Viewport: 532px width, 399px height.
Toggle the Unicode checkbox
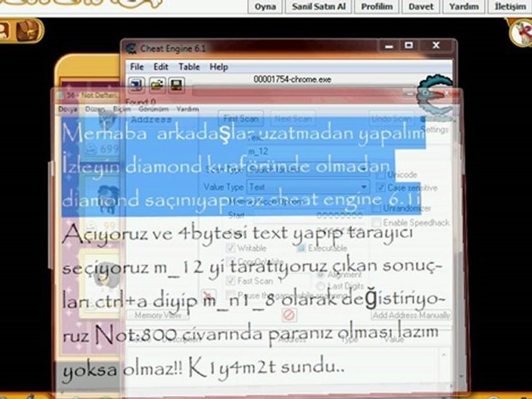coord(381,175)
